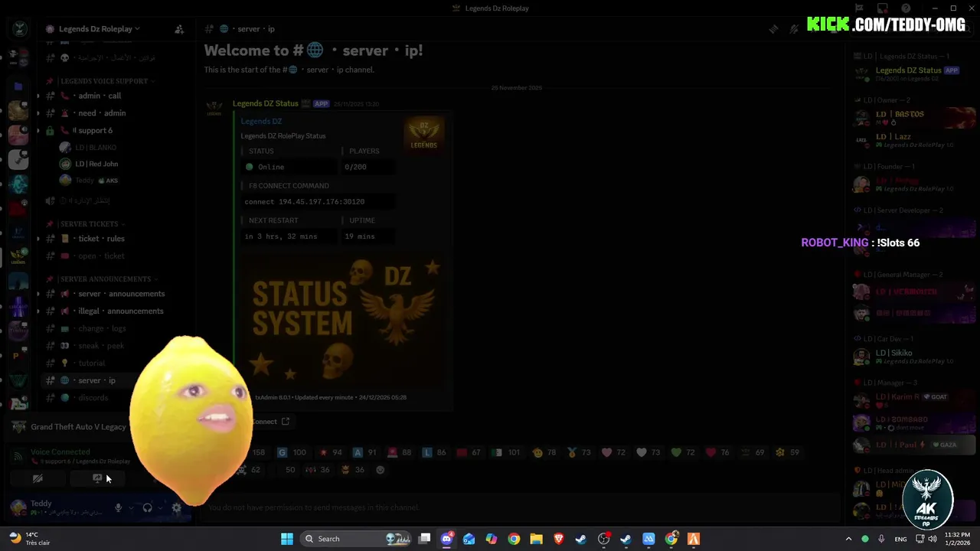Open OBS Studio from the taskbar

pyautogui.click(x=603, y=539)
